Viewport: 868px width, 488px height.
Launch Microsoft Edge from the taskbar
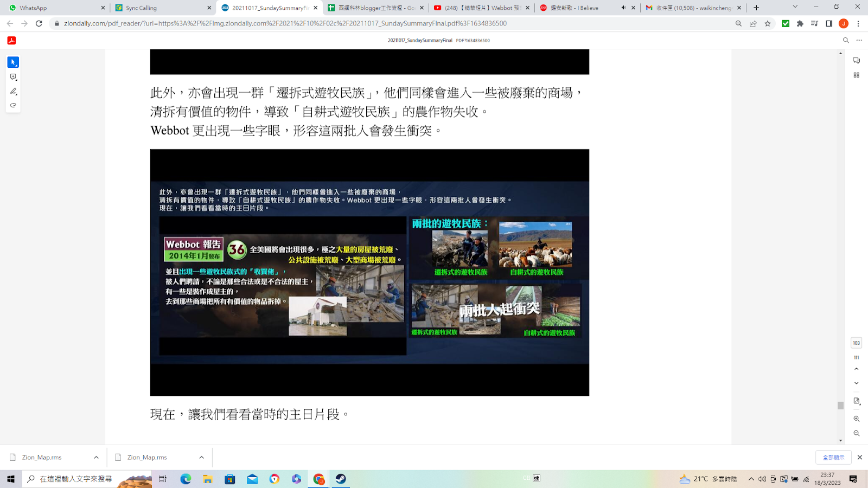pos(186,479)
